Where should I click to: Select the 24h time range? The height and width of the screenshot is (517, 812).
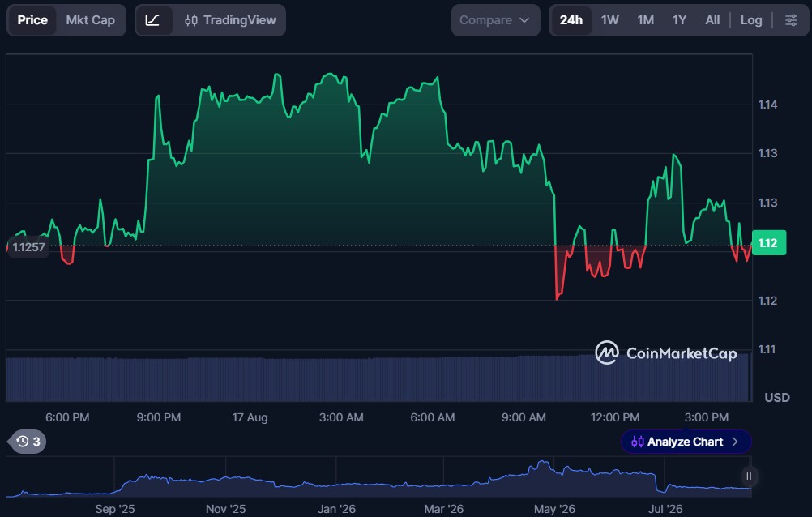(x=571, y=20)
